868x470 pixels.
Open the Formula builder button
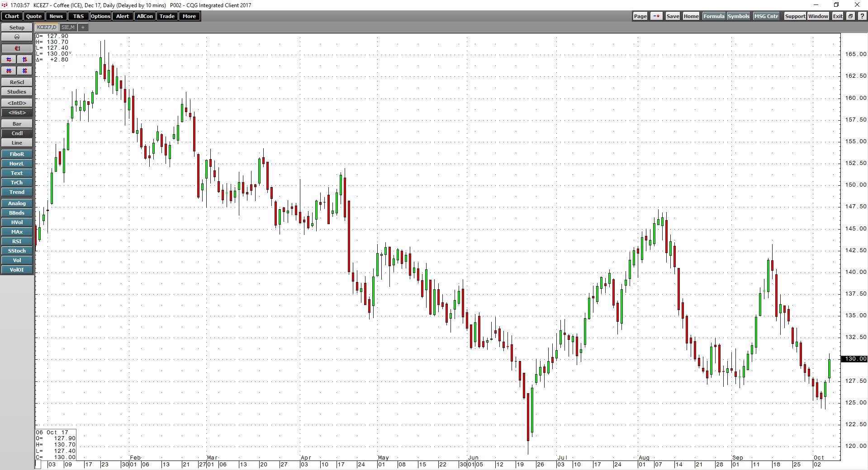(x=714, y=16)
